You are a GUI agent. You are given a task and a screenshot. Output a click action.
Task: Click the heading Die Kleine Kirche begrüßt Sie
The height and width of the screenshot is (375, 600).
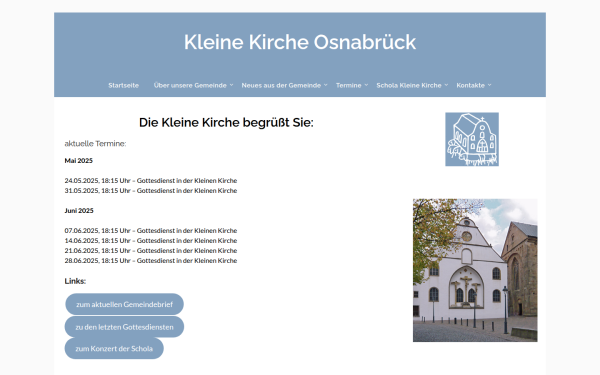[226, 122]
